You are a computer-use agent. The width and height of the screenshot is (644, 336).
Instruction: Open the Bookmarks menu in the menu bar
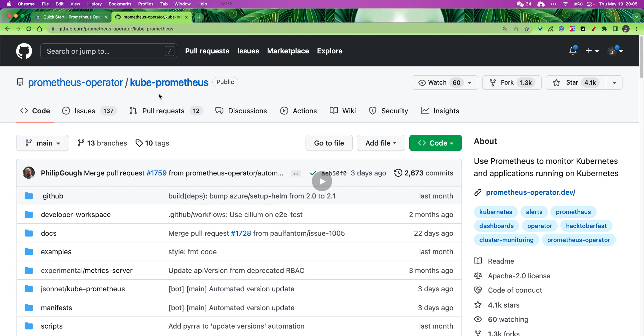coord(120,4)
